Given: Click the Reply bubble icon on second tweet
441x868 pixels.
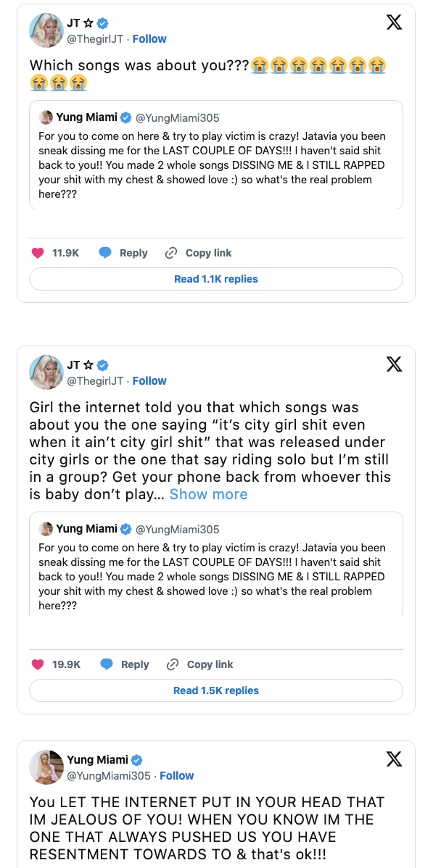Looking at the screenshot, I should 107,664.
